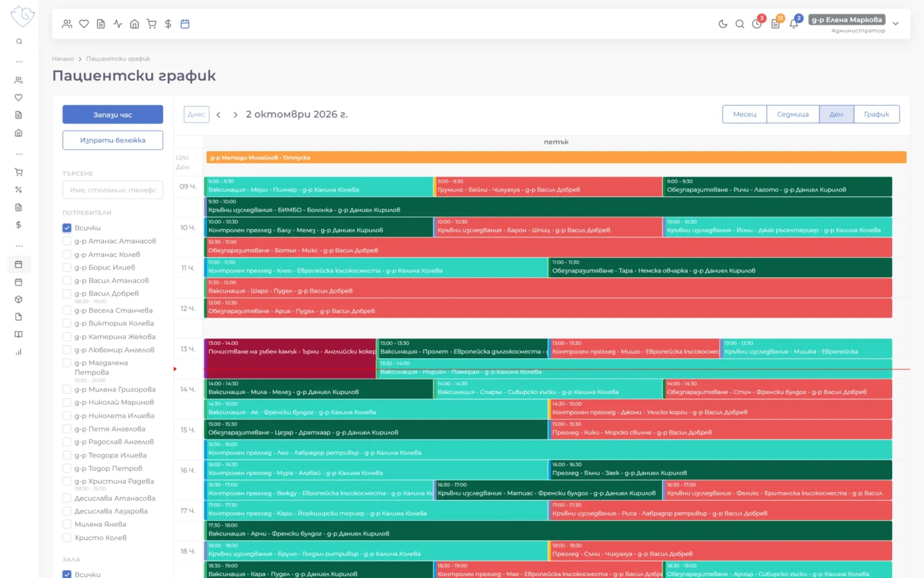
Task: Open the box package icon in the left sidebar
Action: pyautogui.click(x=19, y=299)
